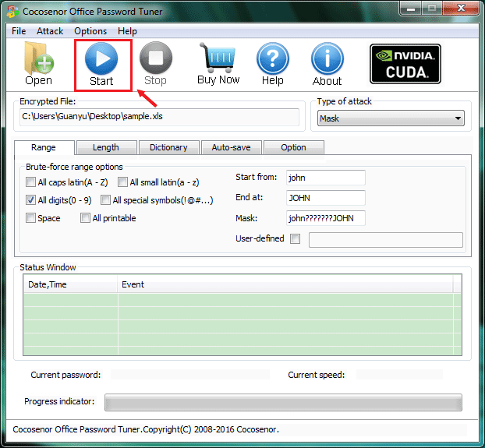Open the Options menu
This screenshot has width=485, height=448.
pos(90,31)
